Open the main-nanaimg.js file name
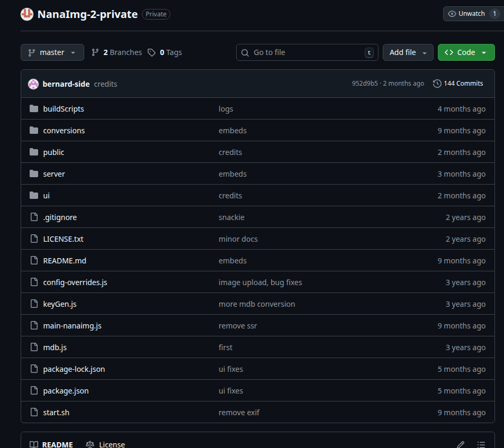Screen dimensions: 504x448 [x=73, y=326]
